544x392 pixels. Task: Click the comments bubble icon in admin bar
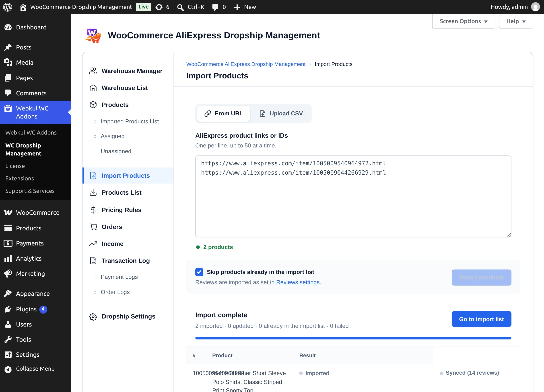point(215,7)
